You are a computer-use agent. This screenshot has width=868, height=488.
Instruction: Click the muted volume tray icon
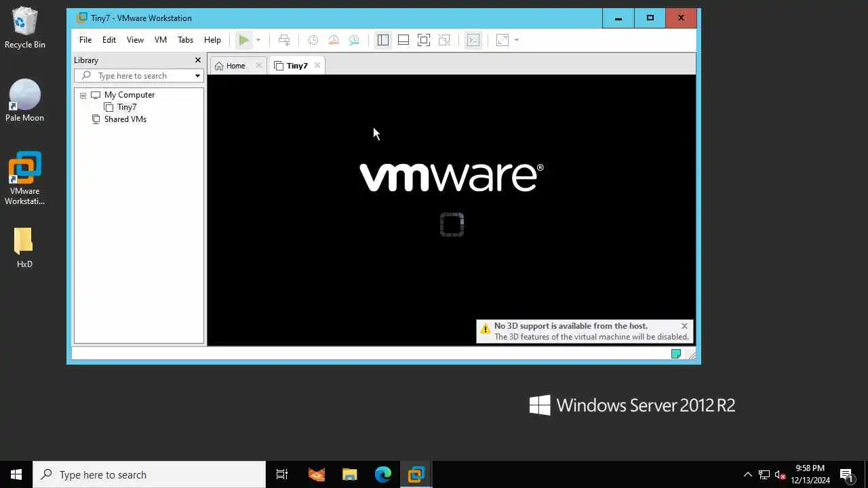[x=780, y=474]
